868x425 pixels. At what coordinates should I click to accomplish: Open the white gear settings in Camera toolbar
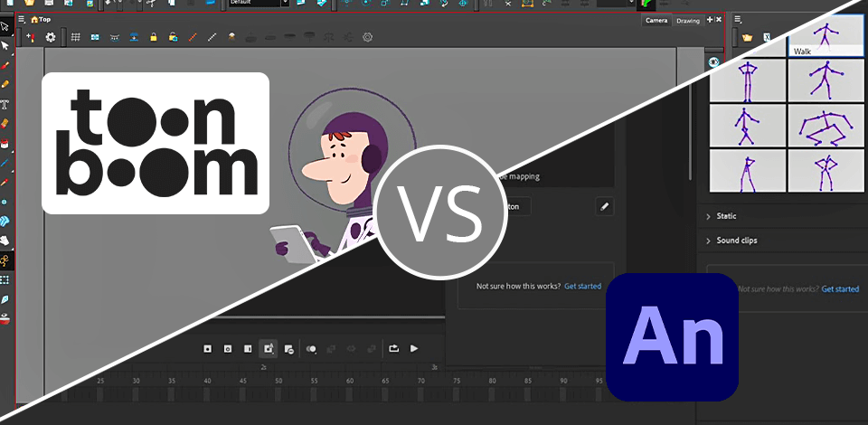click(51, 37)
